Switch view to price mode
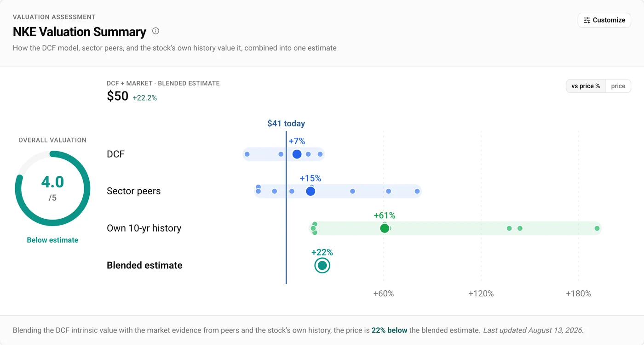The height and width of the screenshot is (345, 644). pos(618,86)
